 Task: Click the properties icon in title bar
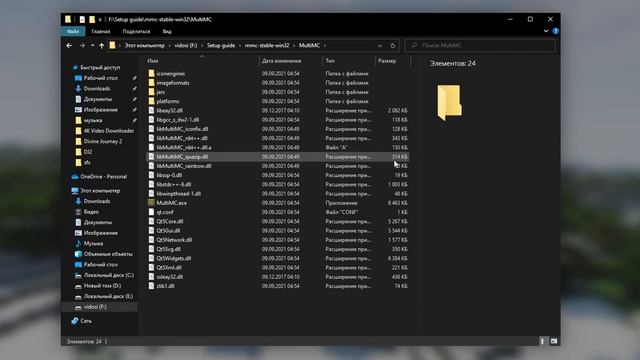[82, 19]
